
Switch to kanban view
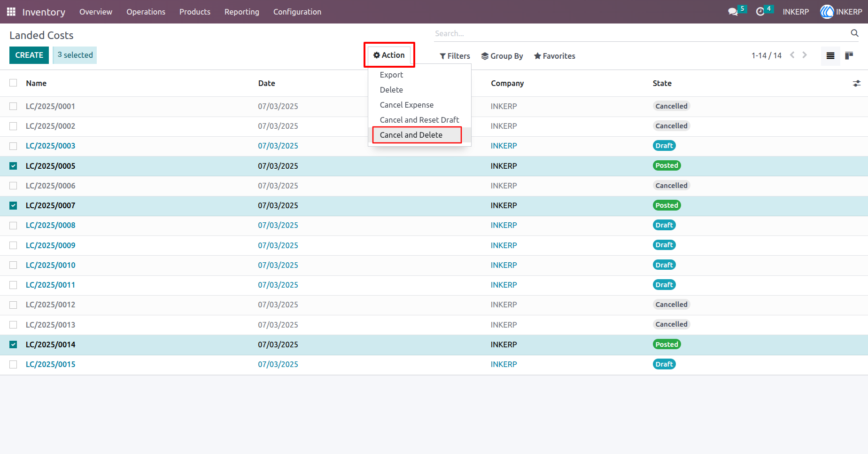849,55
